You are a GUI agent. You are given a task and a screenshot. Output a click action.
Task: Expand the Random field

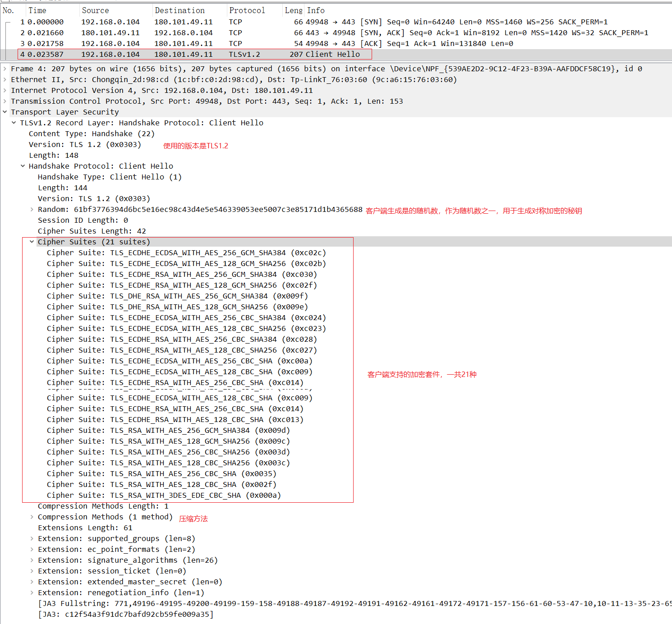[x=32, y=210]
